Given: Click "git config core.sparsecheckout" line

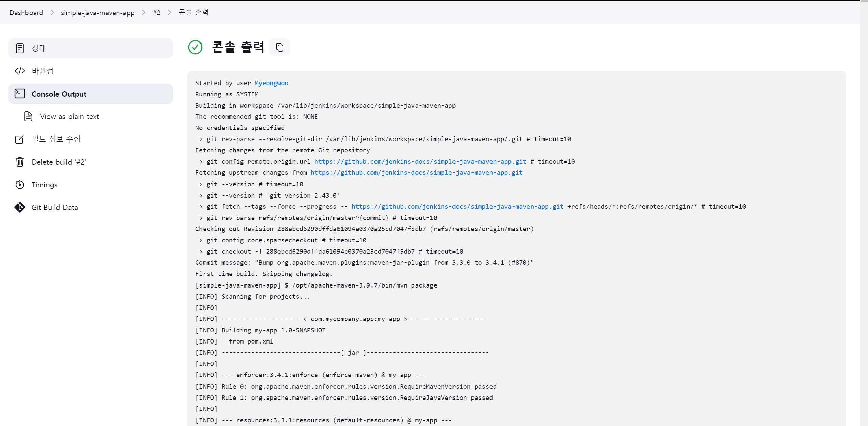Looking at the screenshot, I should pyautogui.click(x=283, y=240).
